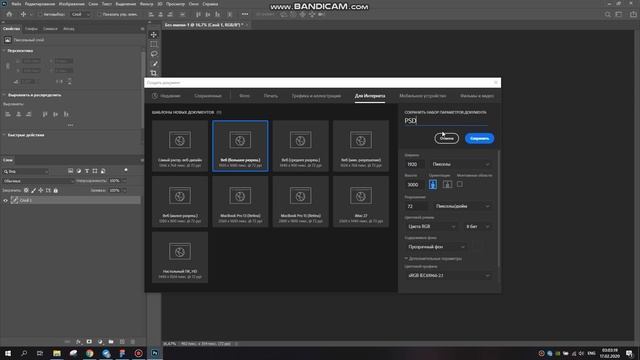Click the preset name field containing PSD

(x=446, y=121)
